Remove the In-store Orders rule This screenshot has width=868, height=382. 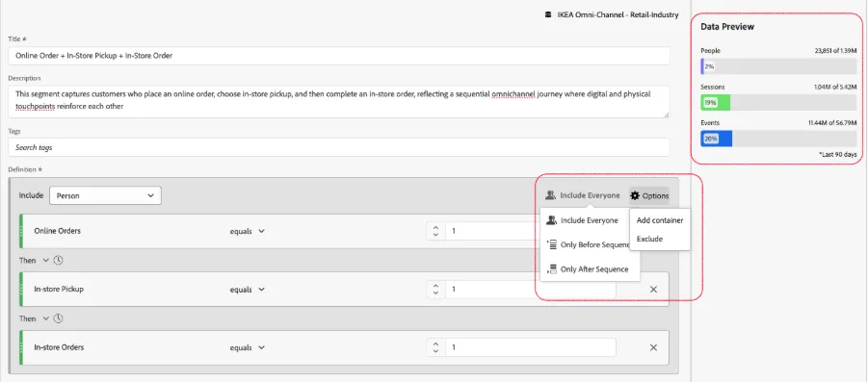pyautogui.click(x=653, y=347)
